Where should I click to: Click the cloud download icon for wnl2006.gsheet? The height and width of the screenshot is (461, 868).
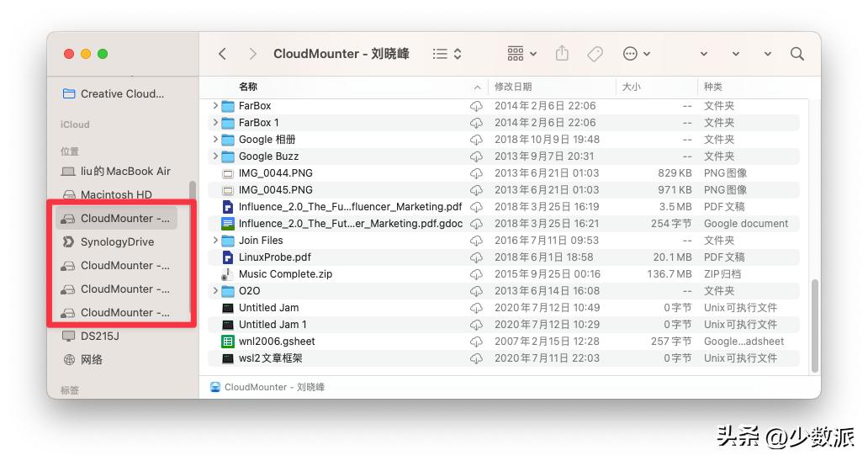[x=476, y=342]
